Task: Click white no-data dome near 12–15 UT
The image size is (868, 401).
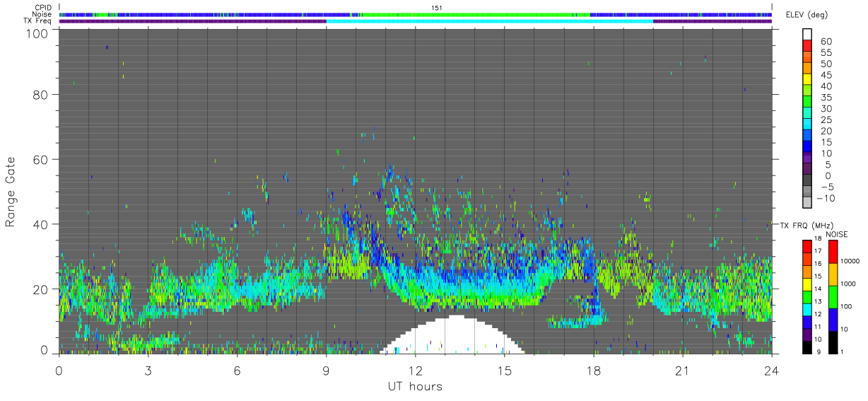Action: pos(452,336)
